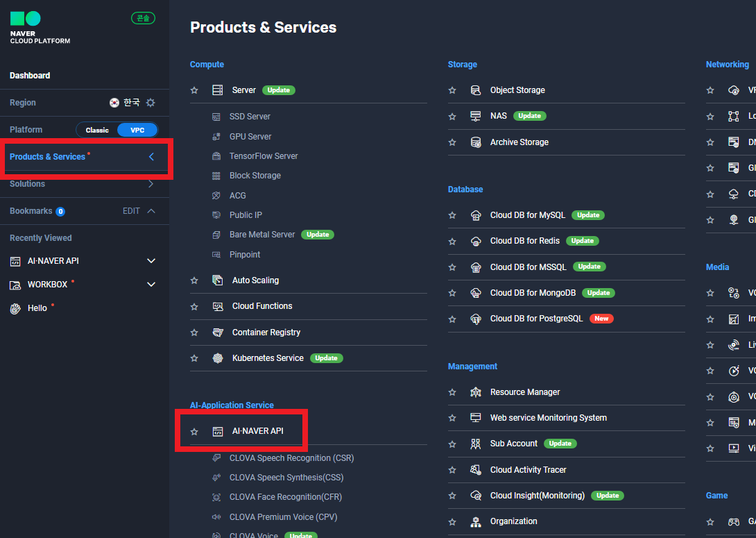Click EDIT next to Bookmarks
This screenshot has width=756, height=538.
[x=131, y=211]
